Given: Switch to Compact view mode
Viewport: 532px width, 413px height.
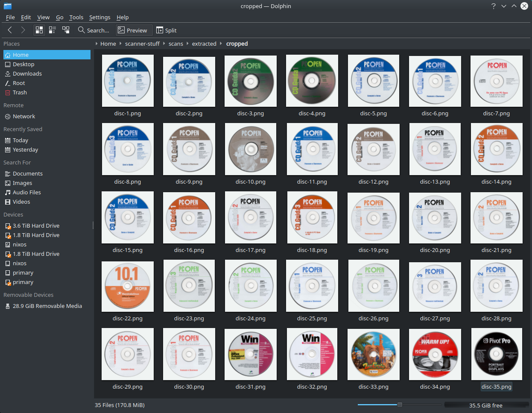Looking at the screenshot, I should [x=53, y=30].
